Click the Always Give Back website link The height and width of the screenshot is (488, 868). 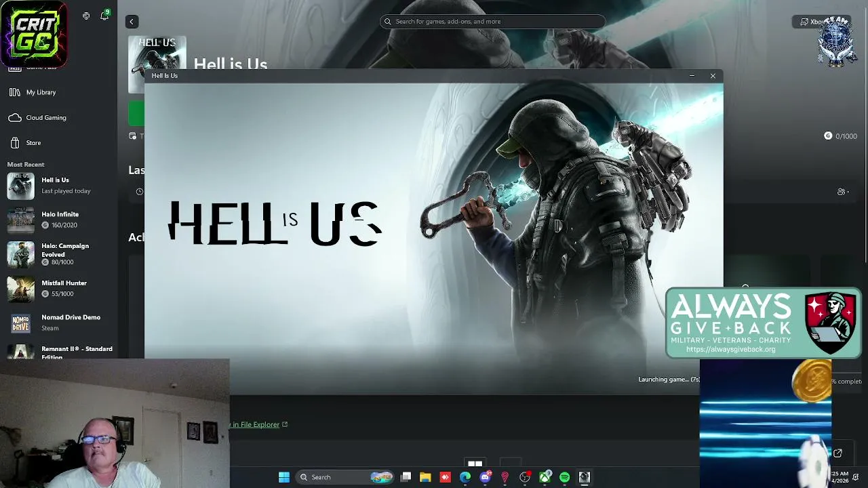[x=730, y=350]
